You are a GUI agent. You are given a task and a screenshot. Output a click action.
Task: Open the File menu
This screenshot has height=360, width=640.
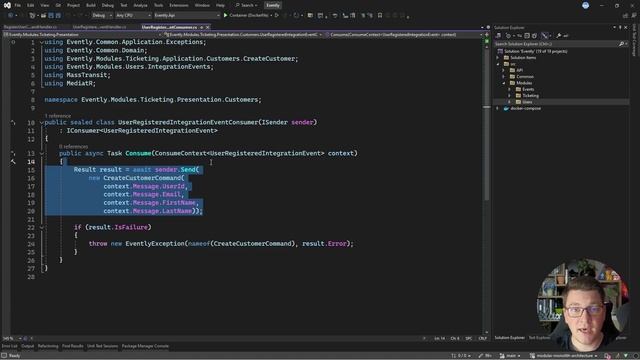[18, 5]
